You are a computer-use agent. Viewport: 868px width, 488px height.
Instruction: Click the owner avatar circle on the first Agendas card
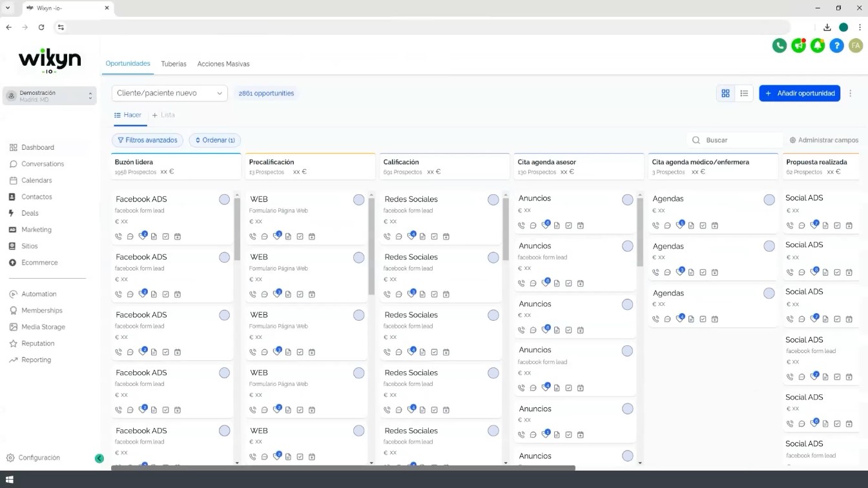tap(769, 199)
